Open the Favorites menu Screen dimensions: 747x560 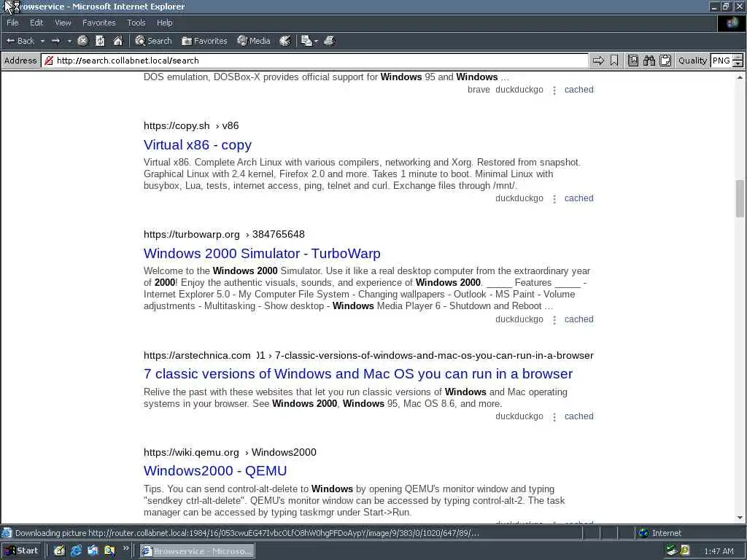click(x=98, y=23)
